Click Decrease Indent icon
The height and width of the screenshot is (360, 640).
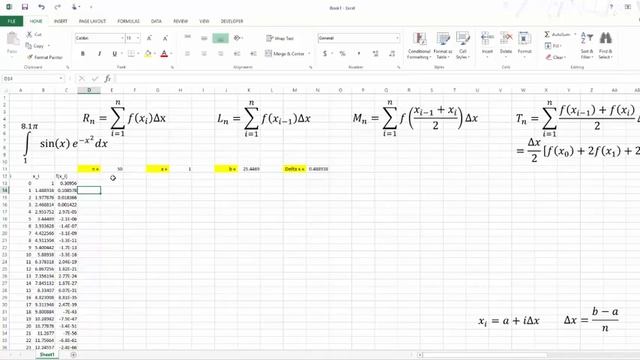pyautogui.click(x=237, y=53)
